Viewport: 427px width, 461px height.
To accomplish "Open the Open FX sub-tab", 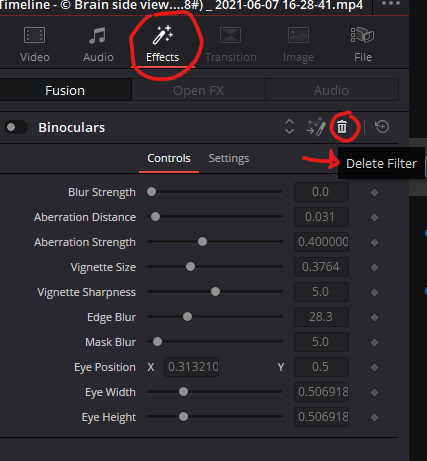I will [x=199, y=90].
